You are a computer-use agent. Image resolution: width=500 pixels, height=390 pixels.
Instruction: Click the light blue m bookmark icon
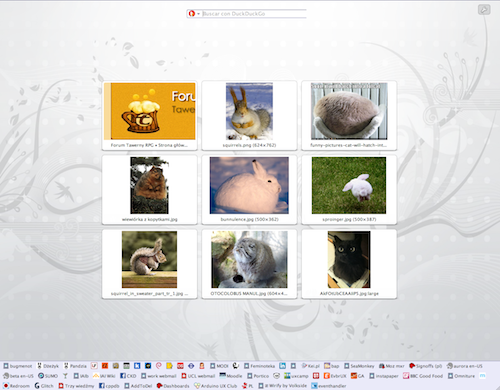tap(482, 376)
